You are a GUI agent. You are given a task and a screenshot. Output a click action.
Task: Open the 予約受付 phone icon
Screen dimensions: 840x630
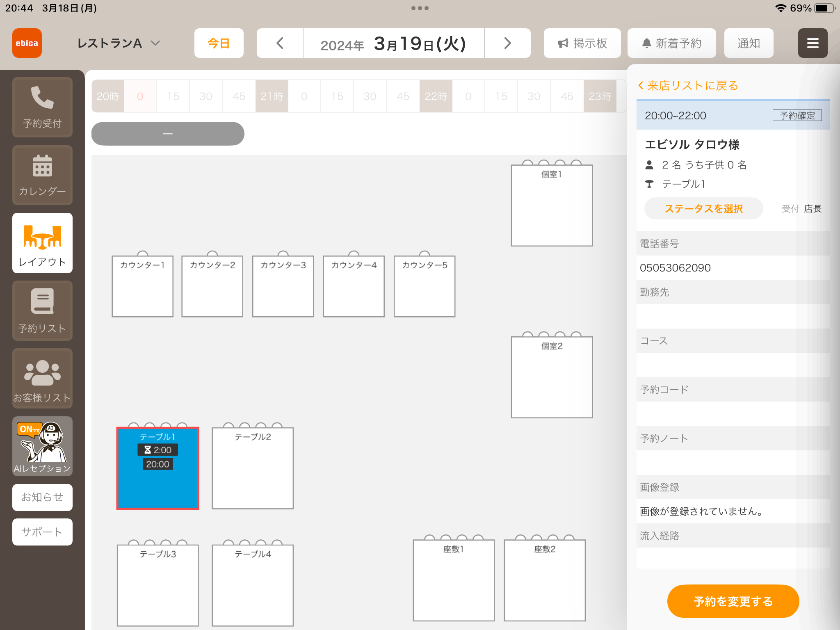point(42,107)
